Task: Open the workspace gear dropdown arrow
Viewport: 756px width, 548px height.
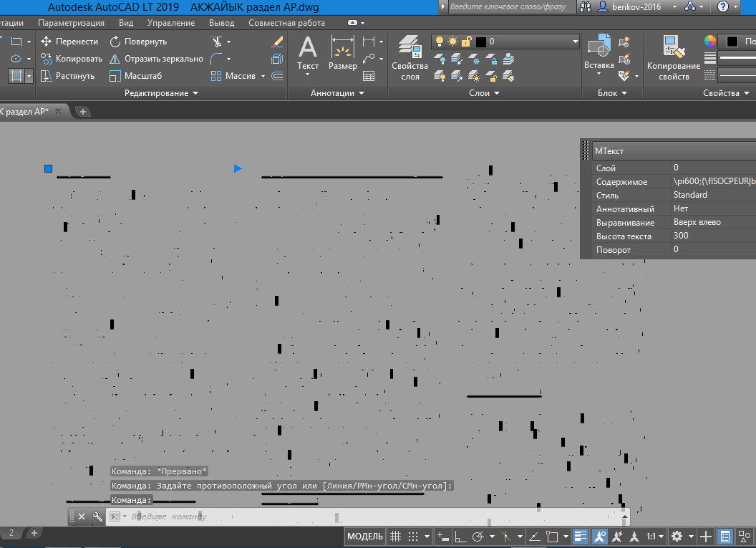Action: (691, 537)
